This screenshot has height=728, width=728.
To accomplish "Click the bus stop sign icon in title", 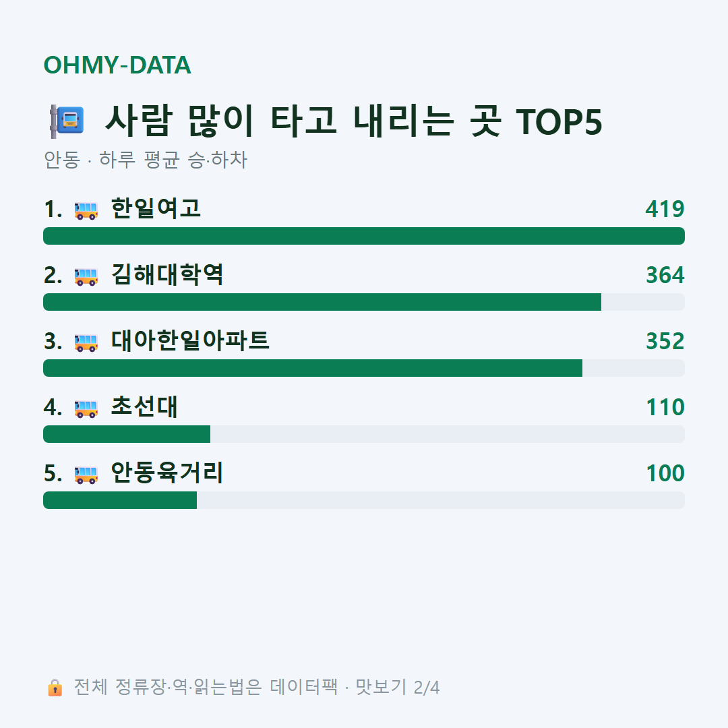I will (67, 121).
